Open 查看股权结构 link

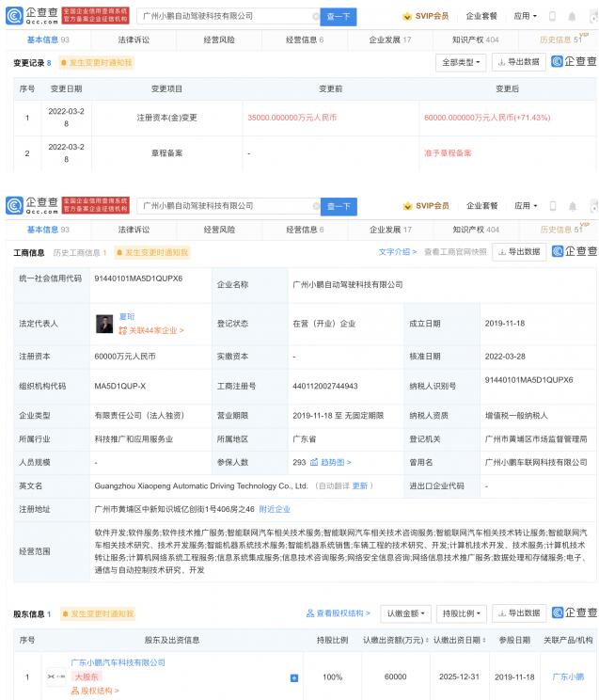pos(339,613)
